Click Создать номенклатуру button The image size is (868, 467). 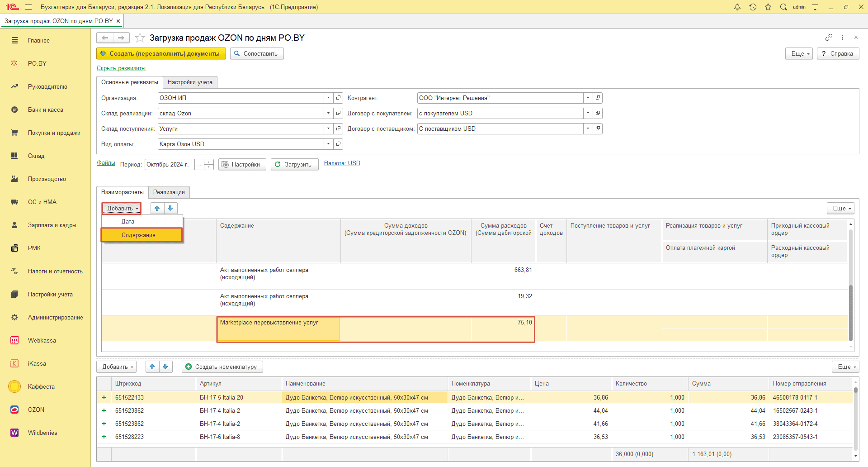222,367
